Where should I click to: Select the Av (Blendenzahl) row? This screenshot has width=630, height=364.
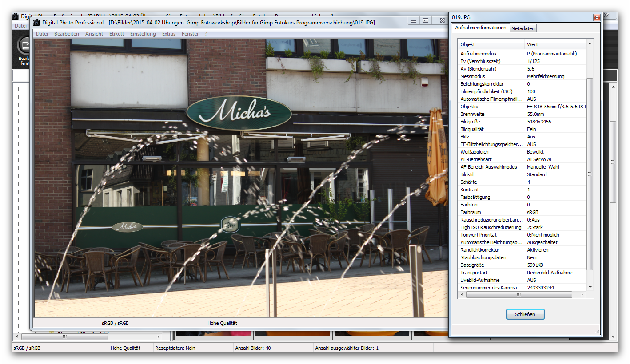[522, 69]
